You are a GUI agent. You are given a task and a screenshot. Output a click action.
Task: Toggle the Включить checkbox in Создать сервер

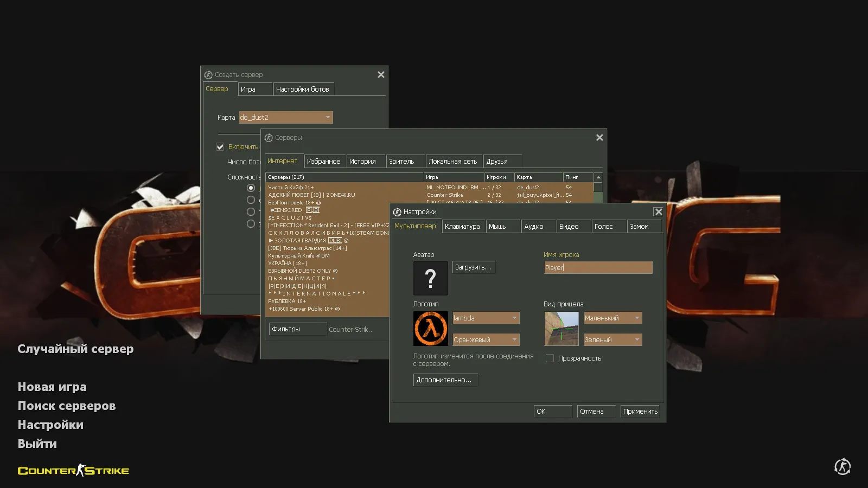[x=220, y=147]
